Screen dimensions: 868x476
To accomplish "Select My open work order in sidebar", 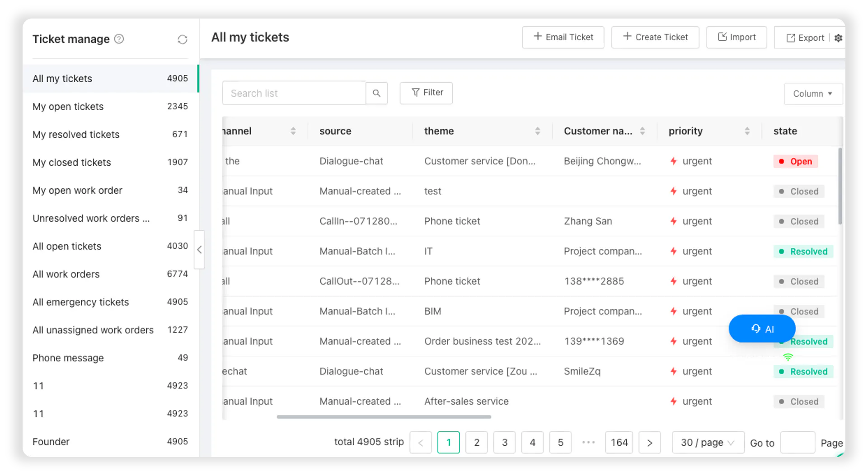I will (x=110, y=191).
